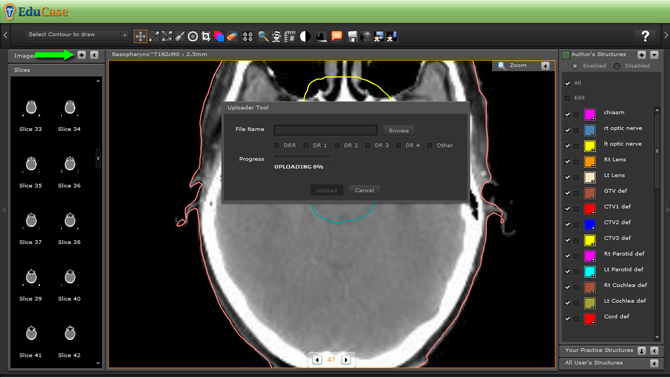Select the Disabled radio button
The height and width of the screenshot is (377, 670).
pos(617,66)
